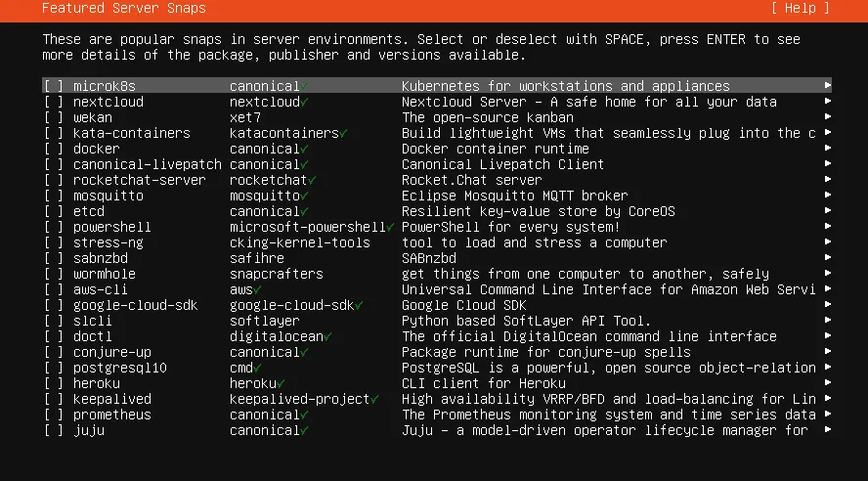Screen dimensions: 868x481
Task: Expand details arrow for nextcloud row
Action: click(828, 102)
